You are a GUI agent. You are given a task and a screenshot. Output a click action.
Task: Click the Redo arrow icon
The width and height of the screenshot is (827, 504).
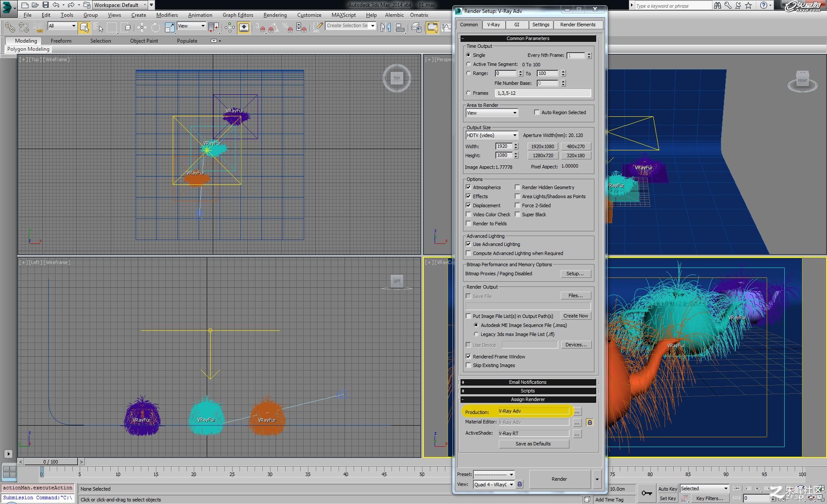72,5
